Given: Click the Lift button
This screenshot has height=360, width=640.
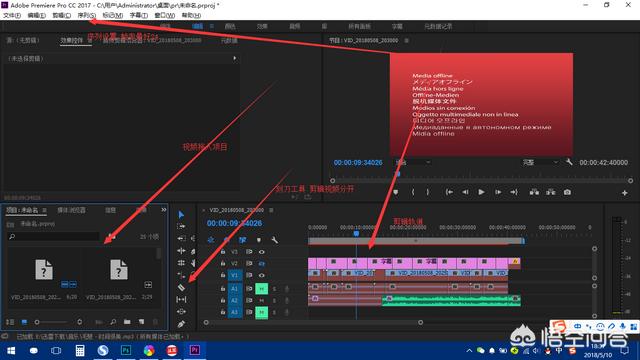Looking at the screenshot, I should (x=534, y=192).
